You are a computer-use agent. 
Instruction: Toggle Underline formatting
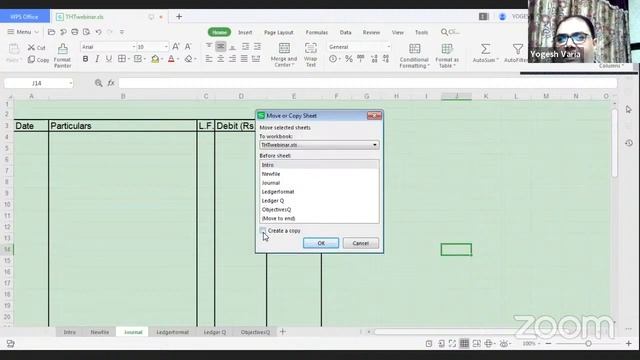pyautogui.click(x=109, y=59)
